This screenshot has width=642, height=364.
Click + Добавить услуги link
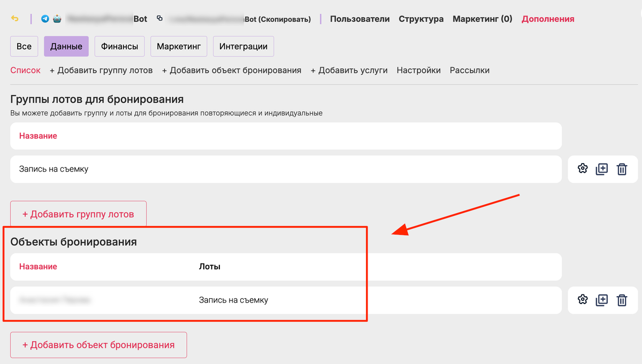coord(349,70)
